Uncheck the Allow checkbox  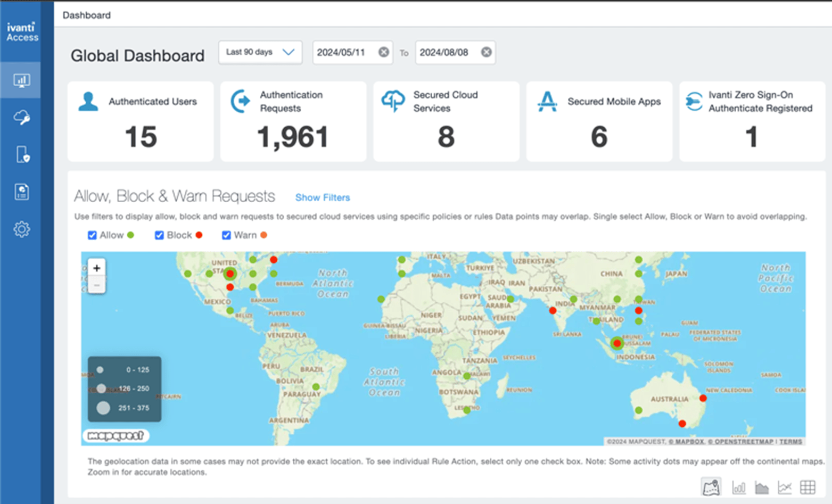[92, 235]
